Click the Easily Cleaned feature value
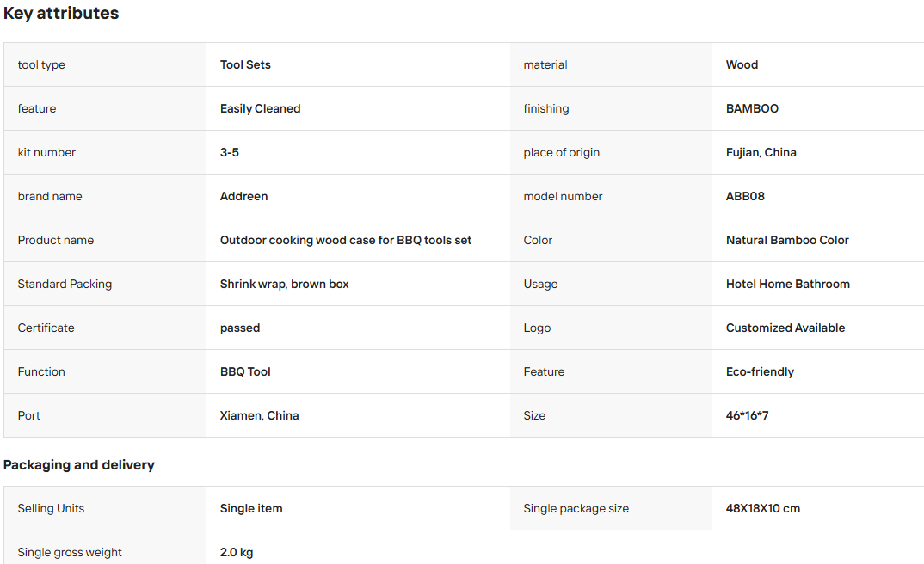 (x=260, y=108)
